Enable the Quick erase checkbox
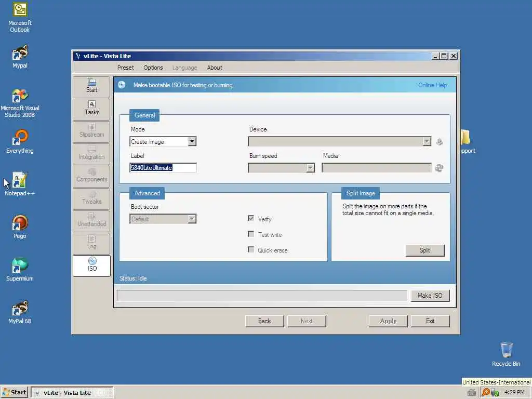 251,250
